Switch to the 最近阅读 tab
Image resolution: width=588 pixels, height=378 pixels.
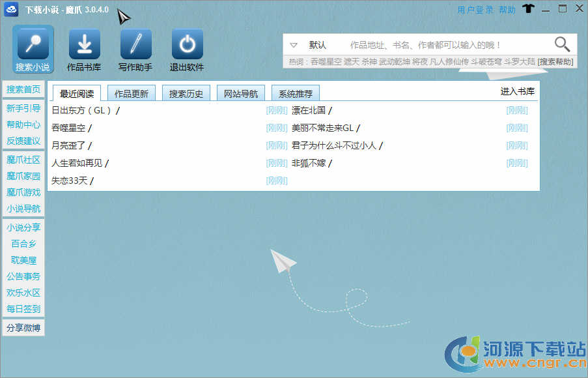pyautogui.click(x=77, y=93)
